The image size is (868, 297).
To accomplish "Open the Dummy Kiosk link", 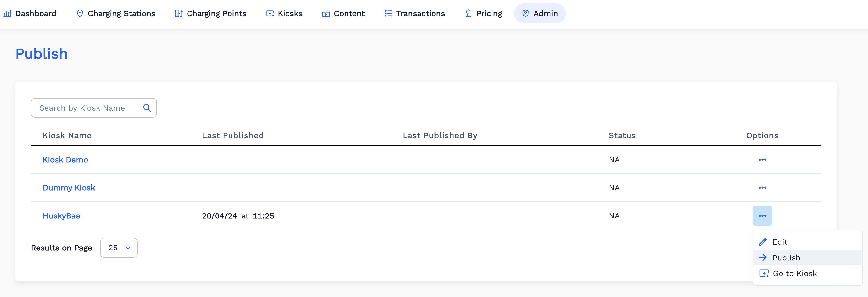I will coord(69,188).
